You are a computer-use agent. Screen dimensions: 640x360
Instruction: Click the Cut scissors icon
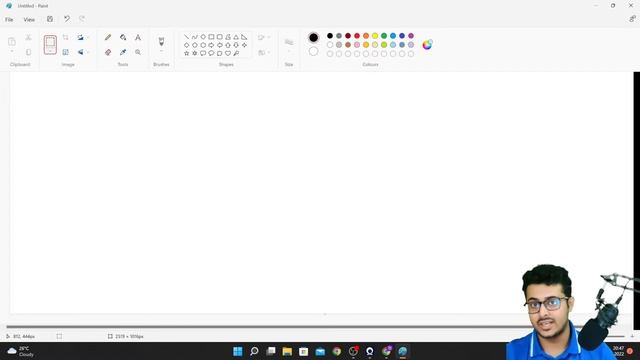click(28, 38)
